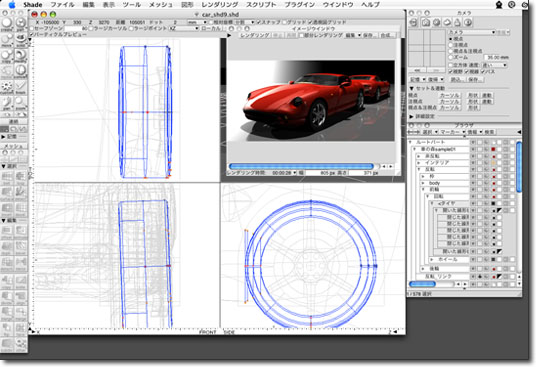Select the pan hand tool in the toolbox

click(x=7, y=103)
